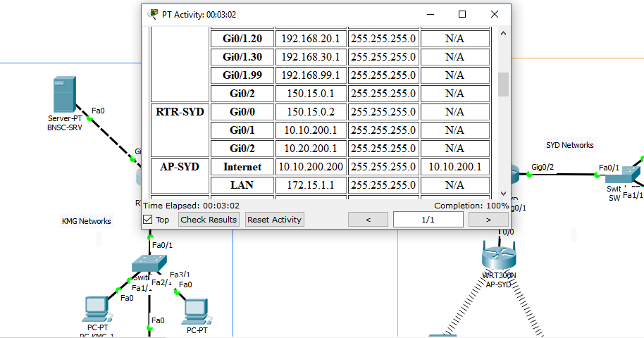Click the 192.168.20.1 address cell
The image size is (644, 338).
click(x=311, y=39)
